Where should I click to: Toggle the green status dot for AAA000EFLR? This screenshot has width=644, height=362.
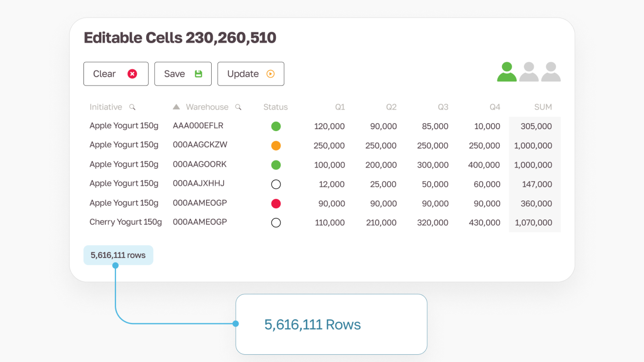[276, 126]
